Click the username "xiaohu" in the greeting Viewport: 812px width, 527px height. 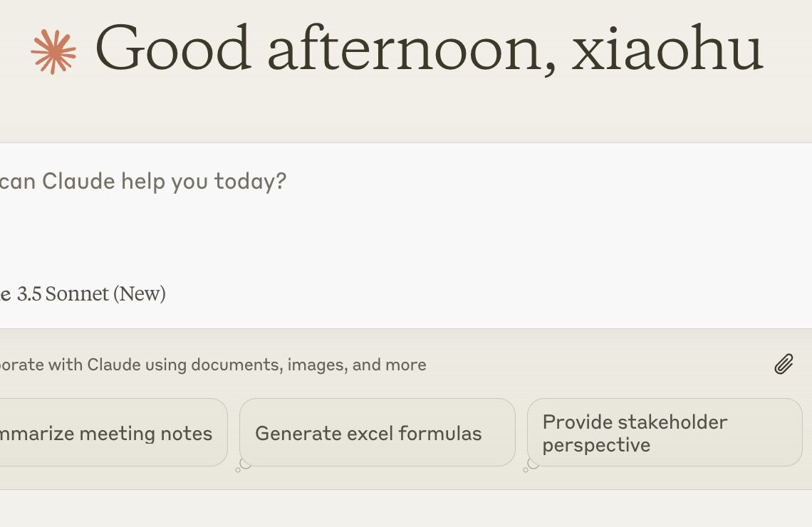tap(667, 50)
